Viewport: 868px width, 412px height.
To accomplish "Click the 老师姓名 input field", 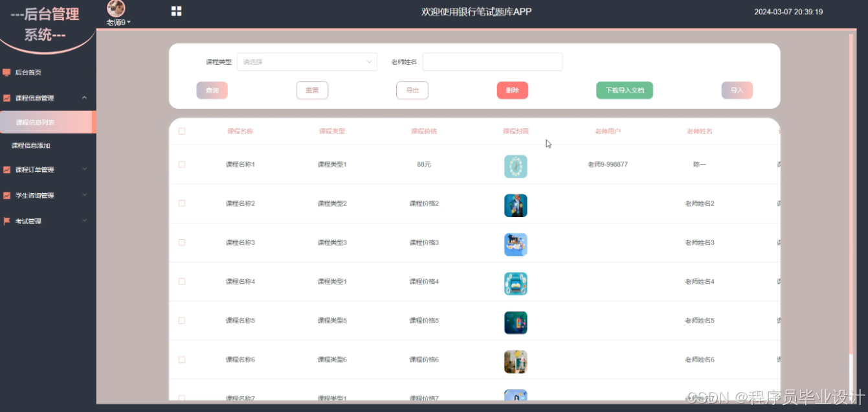I will point(492,62).
